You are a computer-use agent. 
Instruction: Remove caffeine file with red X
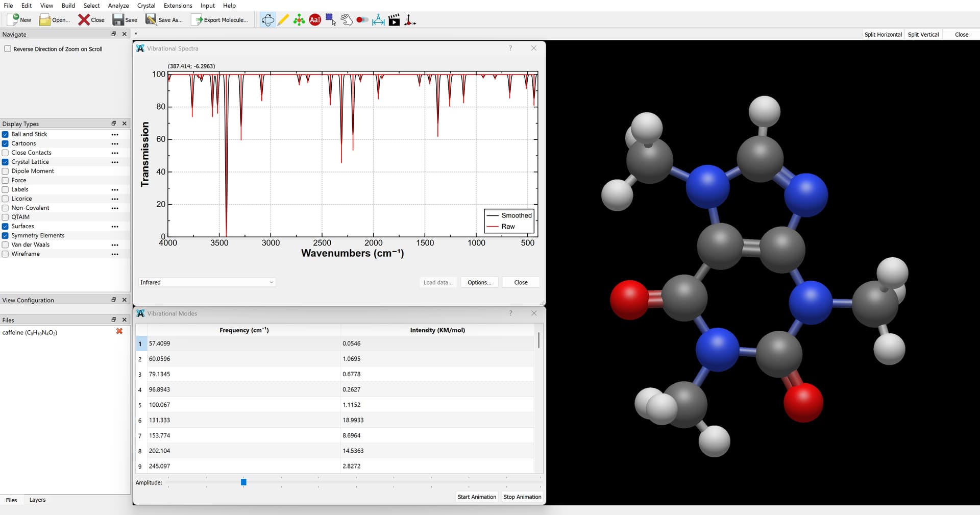pos(119,332)
